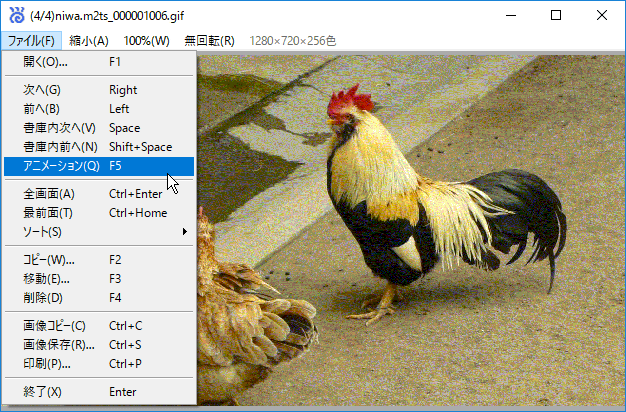The height and width of the screenshot is (412, 626).
Task: Select 書庫内前へ(N) menu entry
Action: coord(60,147)
